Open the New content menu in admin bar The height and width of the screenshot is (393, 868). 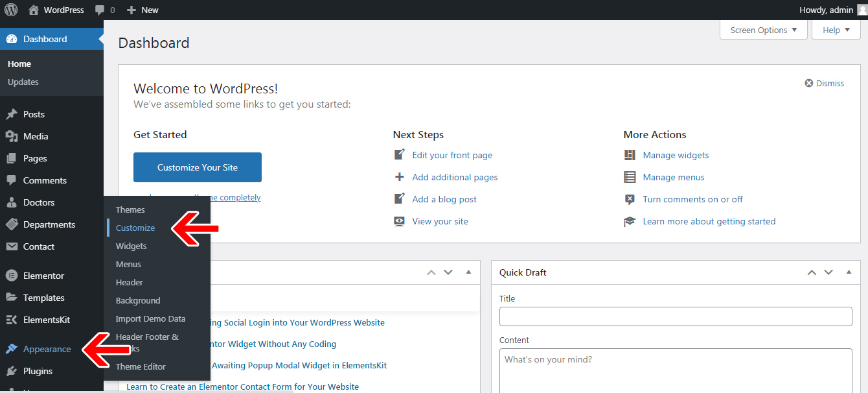click(143, 10)
